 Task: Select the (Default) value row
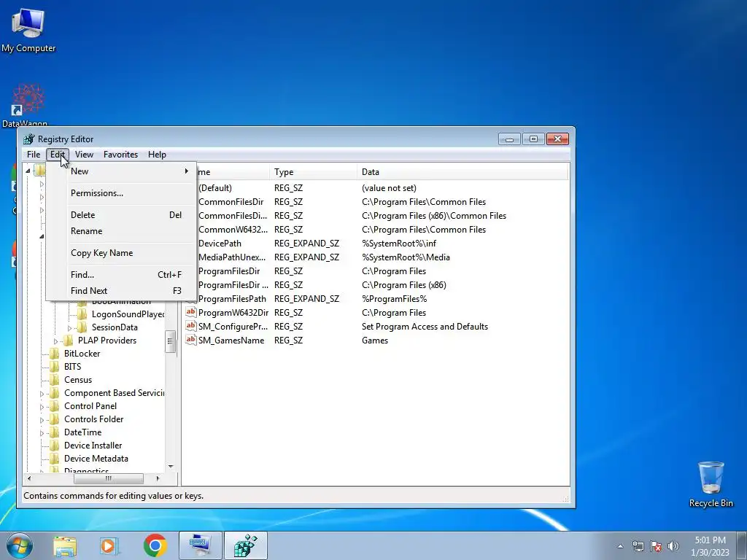[376, 188]
